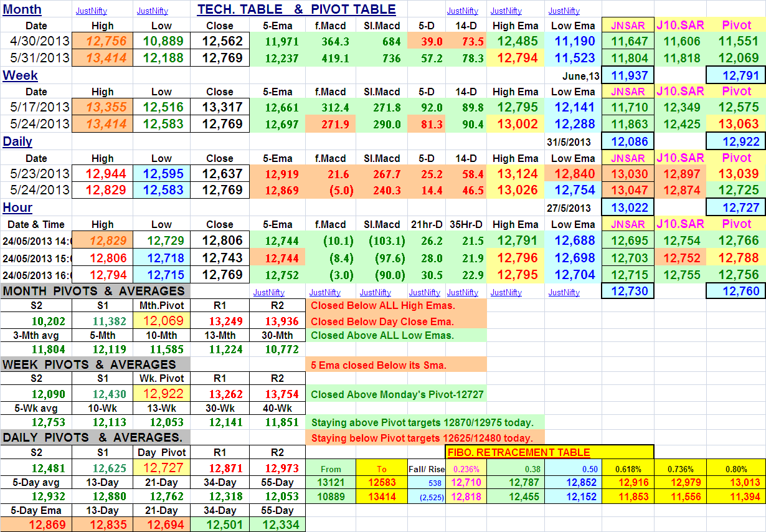Select daily Low cell 12,595

pyautogui.click(x=161, y=173)
